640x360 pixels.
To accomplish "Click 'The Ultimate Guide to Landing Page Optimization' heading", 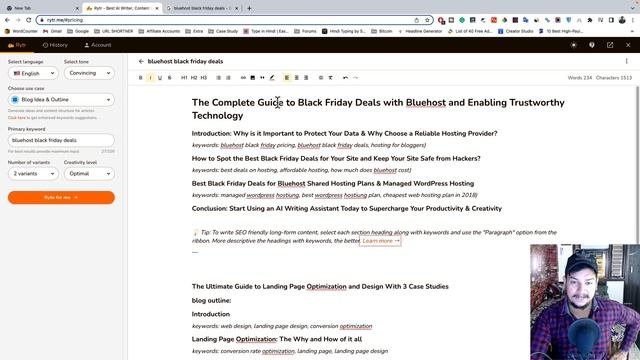I will tap(320, 287).
